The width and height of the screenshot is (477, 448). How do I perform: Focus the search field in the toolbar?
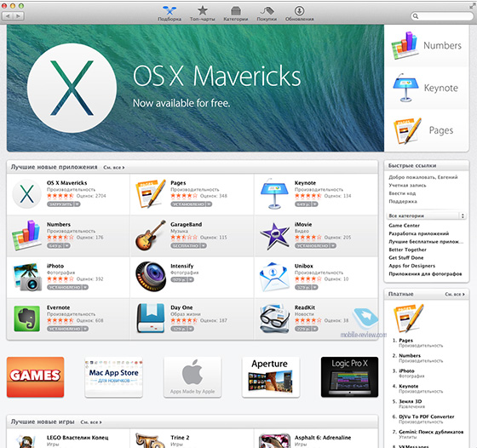pos(442,16)
